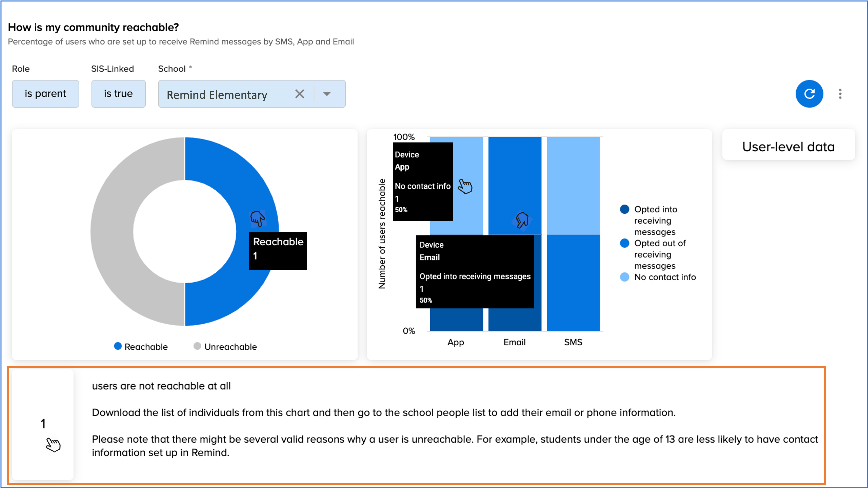The height and width of the screenshot is (489, 868).
Task: Open User-level data
Action: pyautogui.click(x=788, y=146)
